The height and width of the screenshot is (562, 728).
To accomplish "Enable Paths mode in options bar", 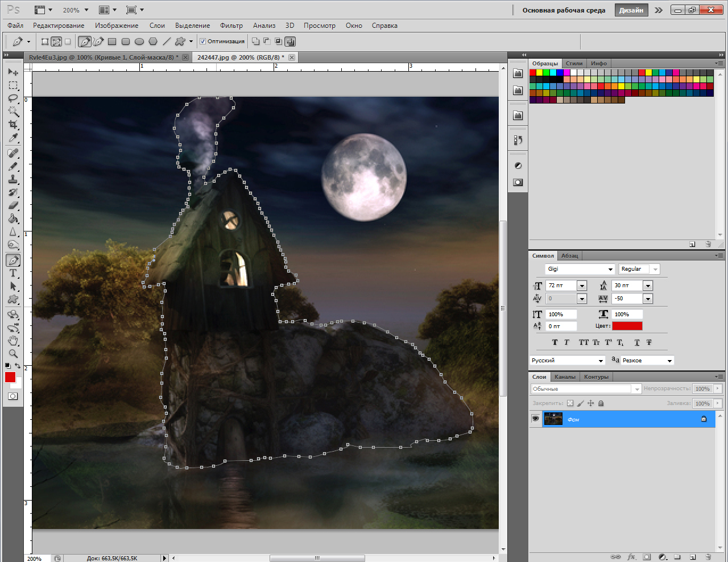I will point(56,42).
